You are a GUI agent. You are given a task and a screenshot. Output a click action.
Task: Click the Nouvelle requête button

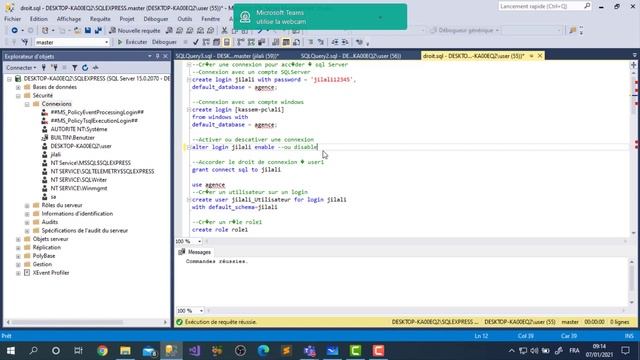[134, 30]
